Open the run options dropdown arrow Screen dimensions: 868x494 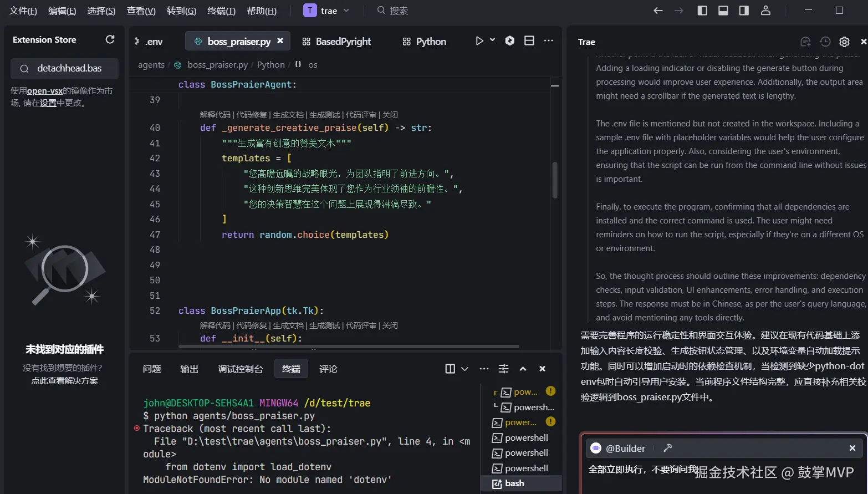(492, 40)
